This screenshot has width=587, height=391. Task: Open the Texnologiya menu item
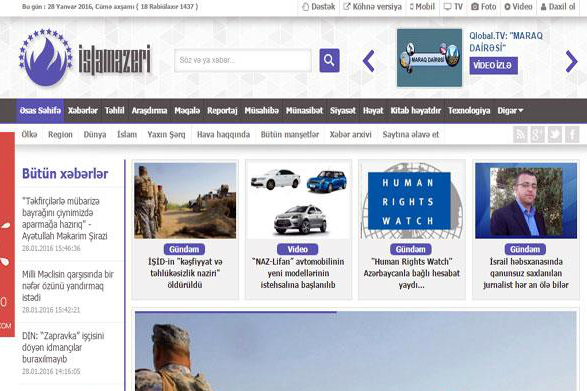[469, 110]
